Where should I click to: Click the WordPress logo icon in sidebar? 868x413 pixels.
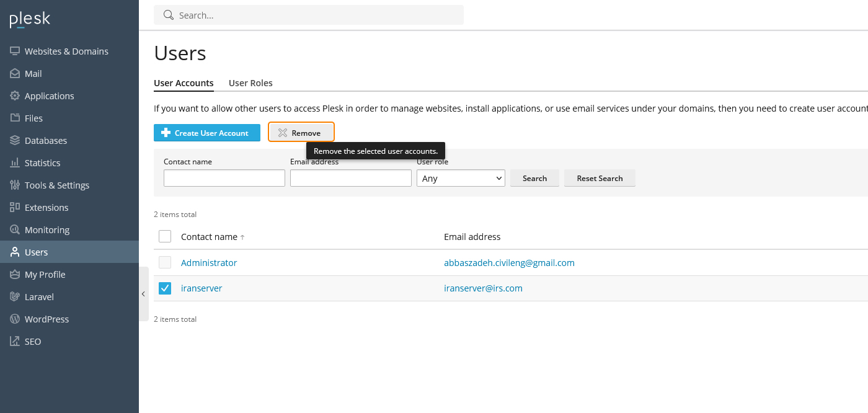pyautogui.click(x=15, y=319)
